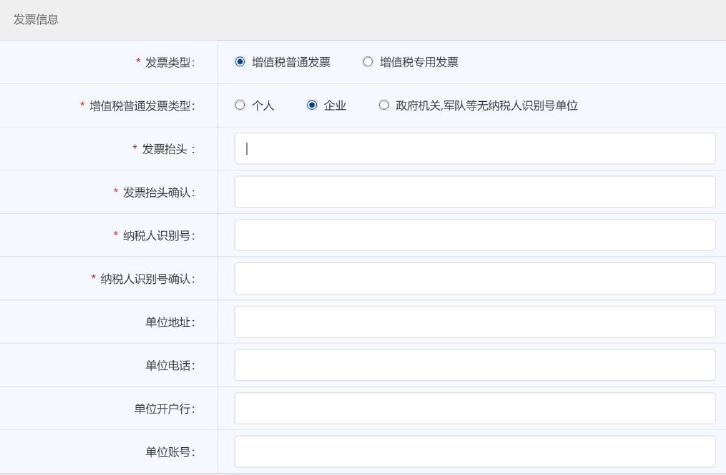Choose 个人 as invoice type
This screenshot has width=726, height=475.
point(240,106)
